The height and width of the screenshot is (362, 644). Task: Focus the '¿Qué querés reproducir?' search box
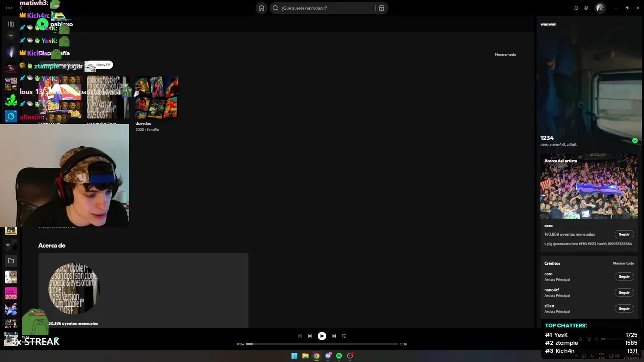pos(323,8)
